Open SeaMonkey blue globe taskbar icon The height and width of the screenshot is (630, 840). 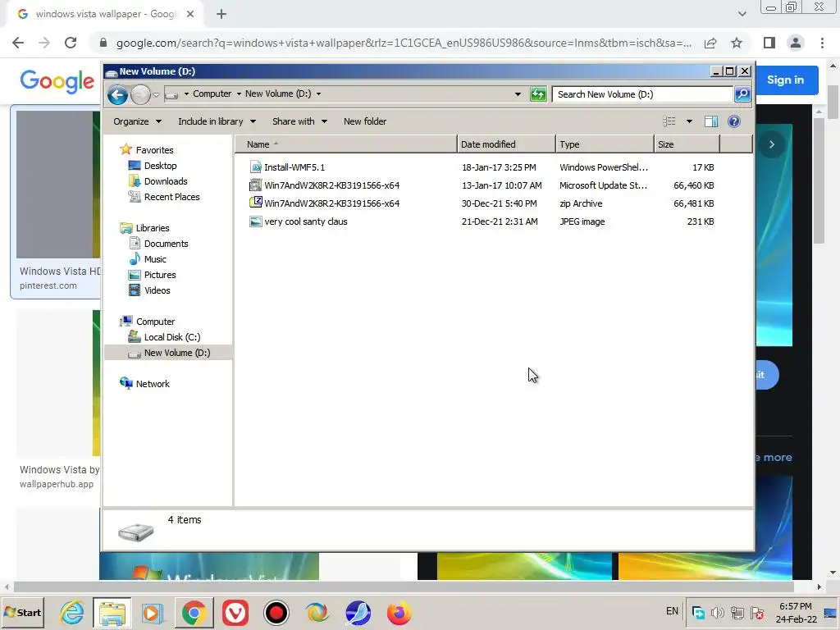point(358,612)
